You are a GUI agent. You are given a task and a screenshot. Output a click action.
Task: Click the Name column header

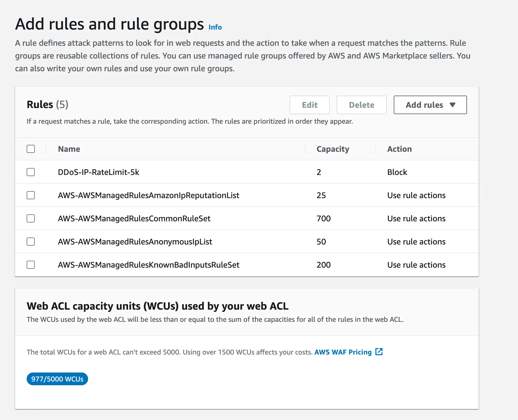[x=69, y=149]
